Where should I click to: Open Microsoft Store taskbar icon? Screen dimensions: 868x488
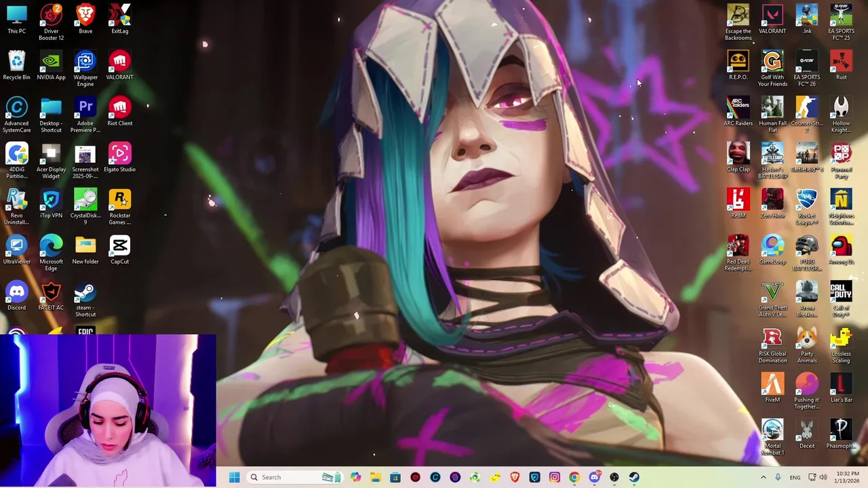click(x=395, y=477)
